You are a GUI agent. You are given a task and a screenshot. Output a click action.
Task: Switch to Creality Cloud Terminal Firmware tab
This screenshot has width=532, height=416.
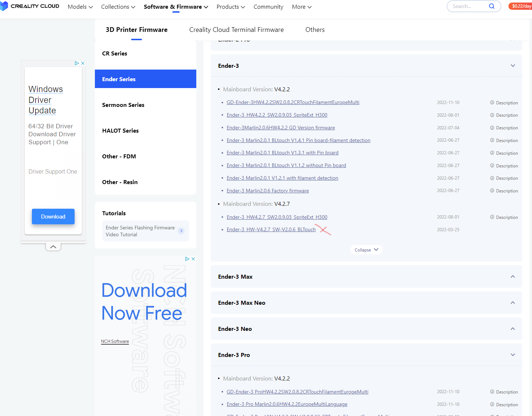click(x=236, y=30)
